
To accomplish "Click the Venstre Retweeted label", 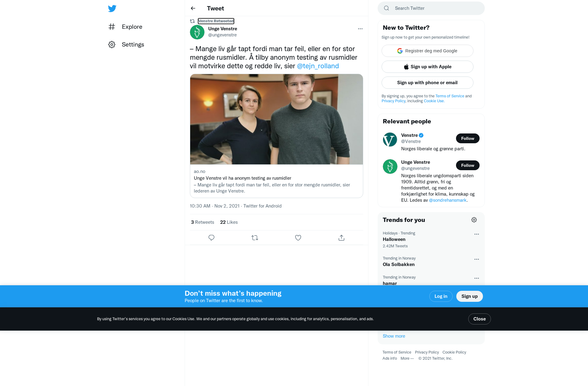I will tap(216, 21).
